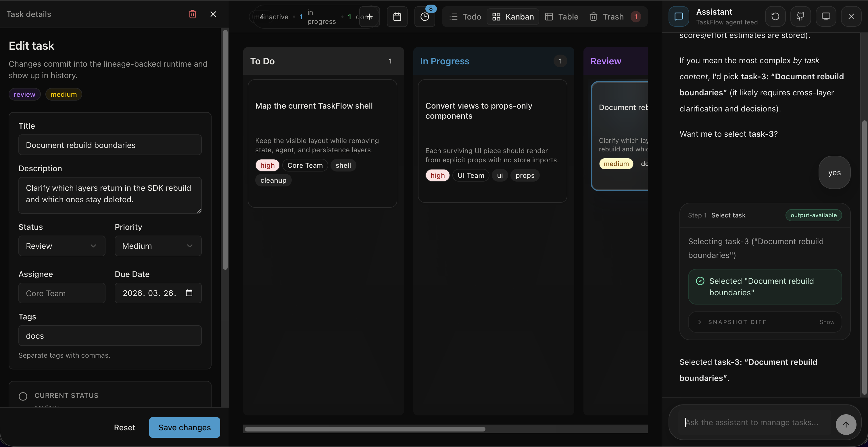Open due date calendar picker icon
Viewport: 868px width, 447px height.
[x=189, y=293]
